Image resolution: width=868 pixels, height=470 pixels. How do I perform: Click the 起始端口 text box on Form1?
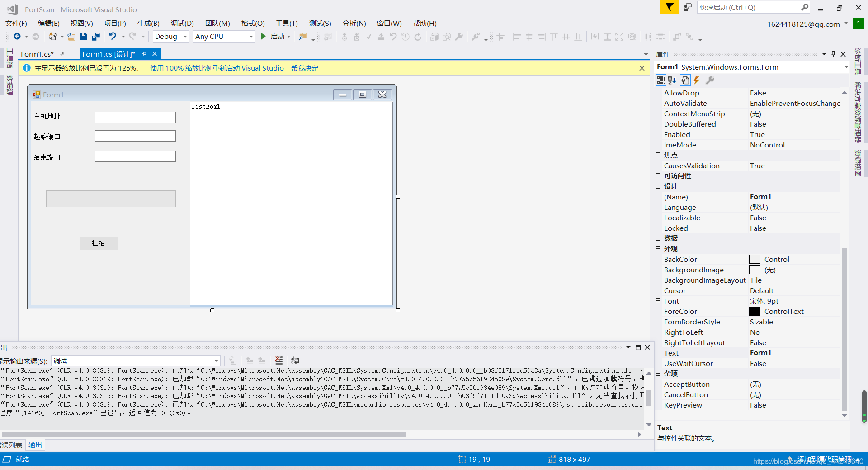(x=135, y=136)
